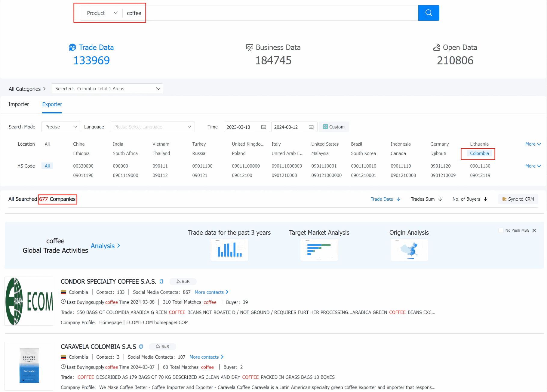Click BizR badge for CONDOR SPECIALTY COFFEE
Viewport: 547px width, 392px height.
click(x=183, y=282)
